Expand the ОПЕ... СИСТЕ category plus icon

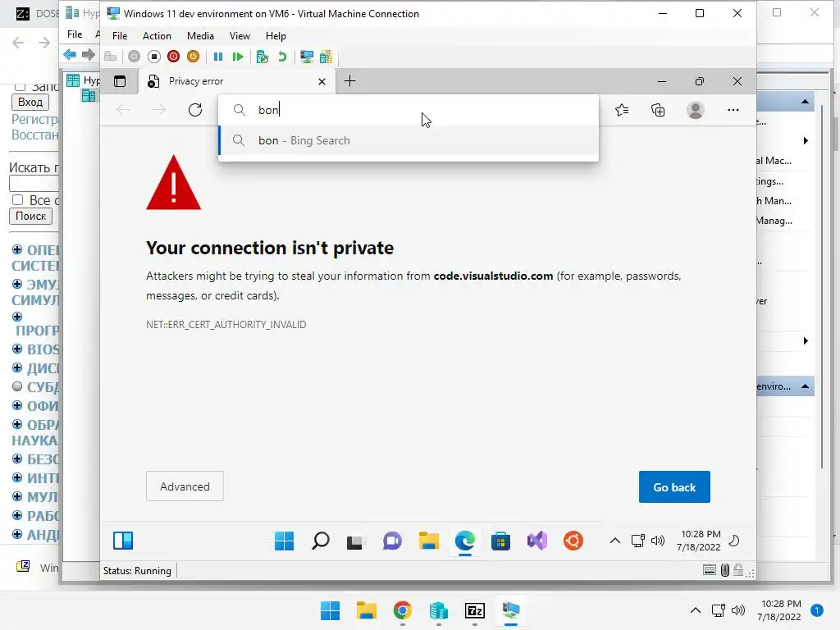(x=17, y=249)
